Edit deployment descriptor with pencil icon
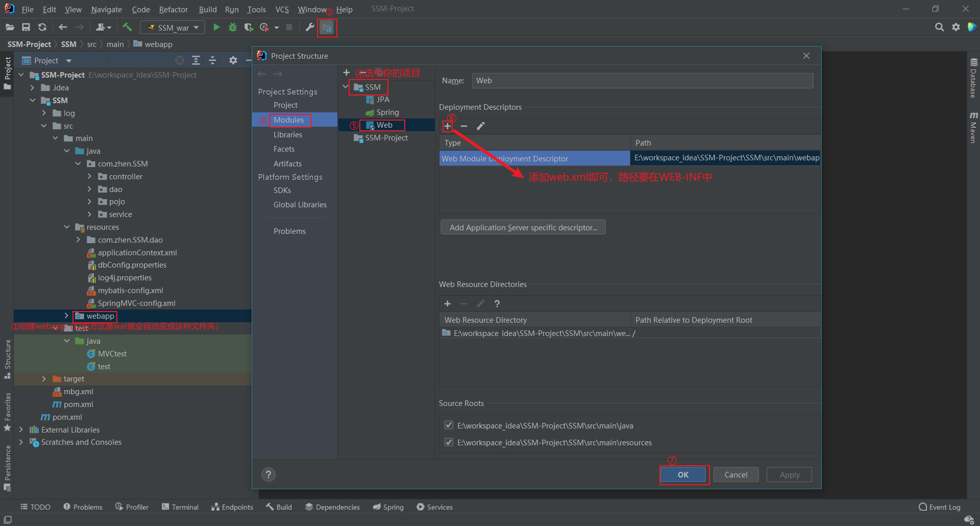This screenshot has width=980, height=526. pyautogui.click(x=481, y=126)
